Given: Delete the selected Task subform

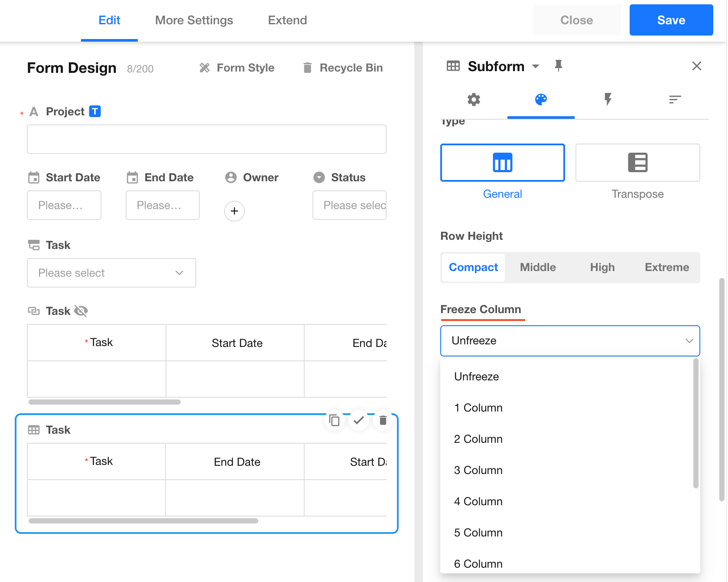Looking at the screenshot, I should coord(383,420).
